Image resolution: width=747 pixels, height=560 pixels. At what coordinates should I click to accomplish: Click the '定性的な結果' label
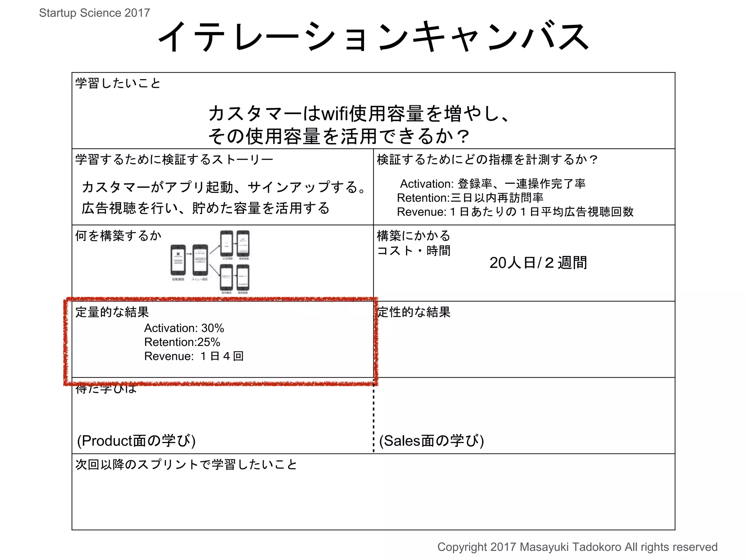tap(414, 312)
